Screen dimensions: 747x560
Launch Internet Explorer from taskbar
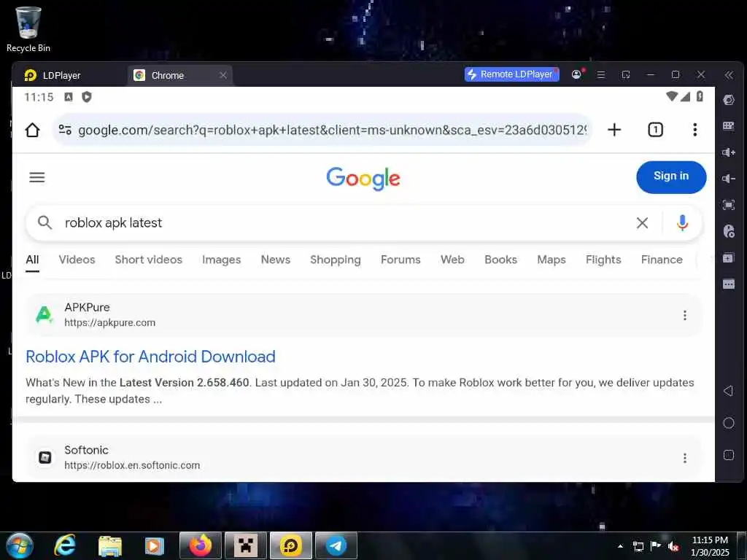tap(64, 545)
